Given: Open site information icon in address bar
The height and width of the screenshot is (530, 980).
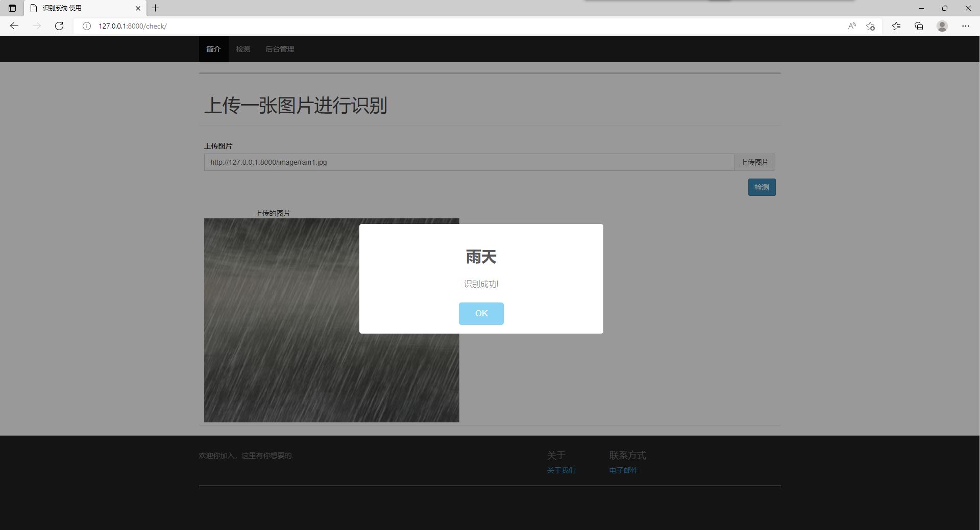Looking at the screenshot, I should (x=87, y=26).
